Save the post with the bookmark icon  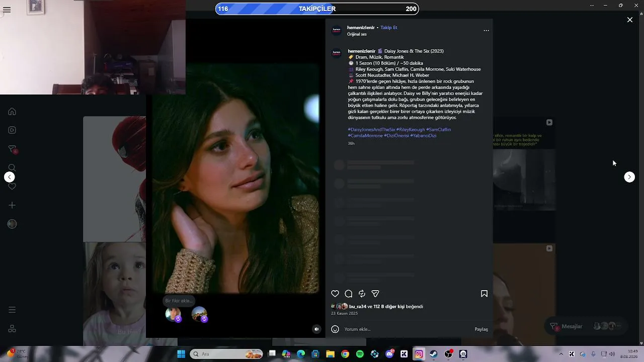coord(484,294)
